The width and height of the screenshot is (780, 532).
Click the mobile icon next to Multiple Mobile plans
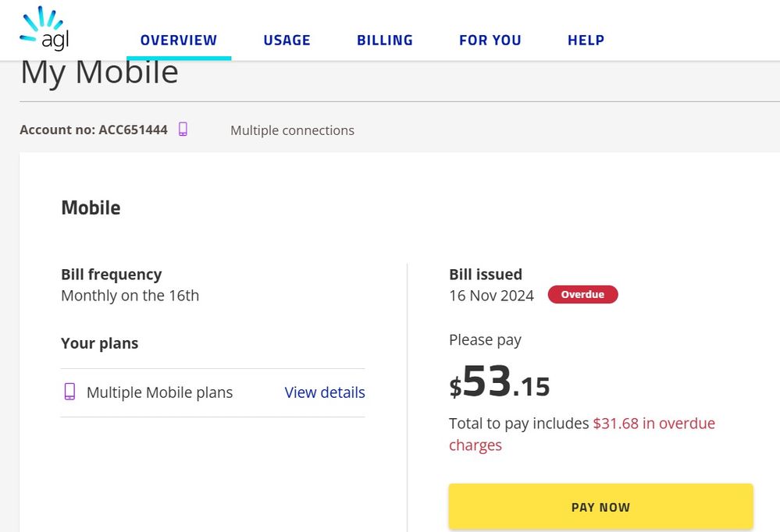69,392
